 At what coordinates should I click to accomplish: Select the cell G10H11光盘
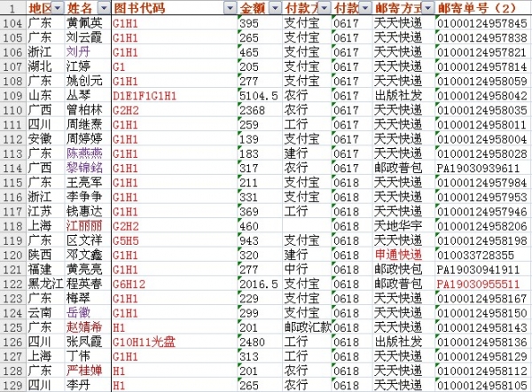(146, 341)
